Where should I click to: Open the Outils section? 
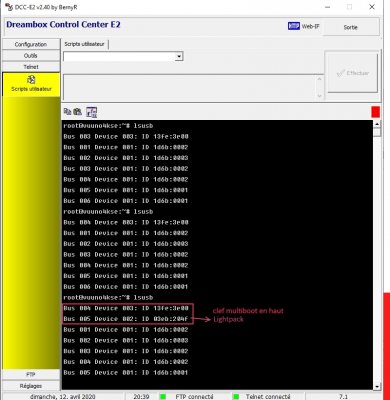pyautogui.click(x=31, y=56)
